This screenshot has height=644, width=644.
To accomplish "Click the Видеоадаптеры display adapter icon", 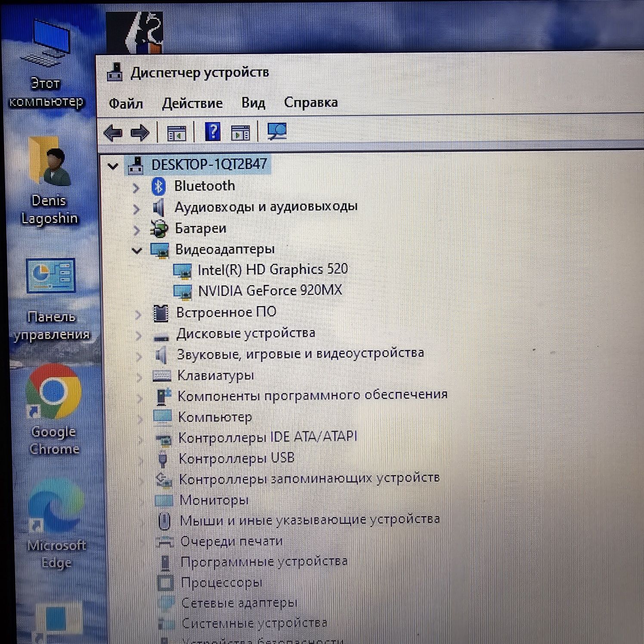I will 160,250.
